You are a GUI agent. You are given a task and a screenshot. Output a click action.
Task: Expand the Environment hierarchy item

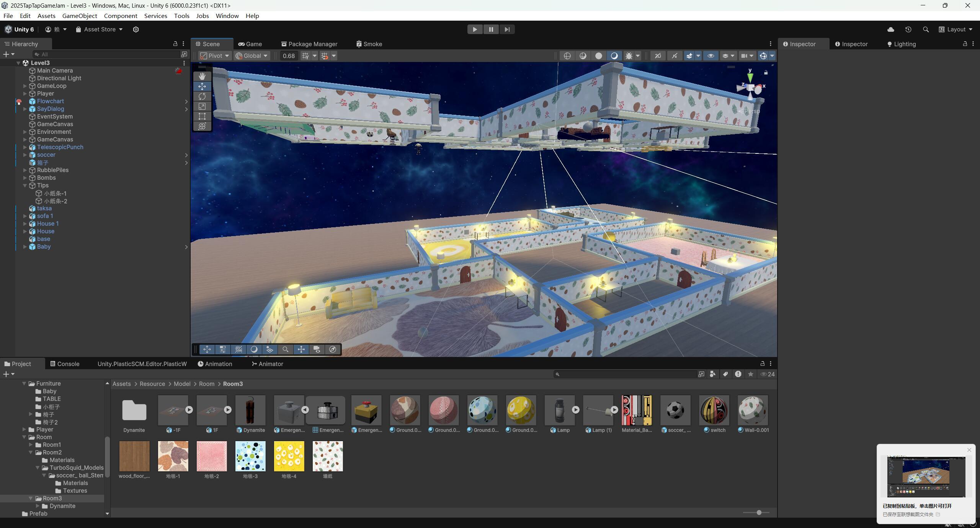coord(25,132)
